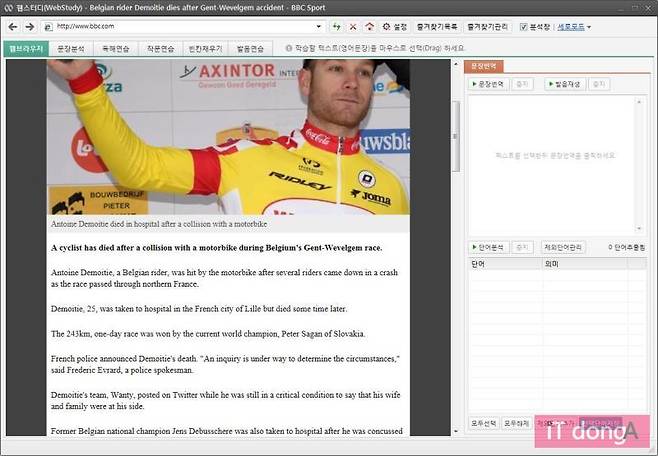
Task: Click the paragraph starting 'Antoine Demoitie, a Belgian rider'
Action: [x=224, y=278]
